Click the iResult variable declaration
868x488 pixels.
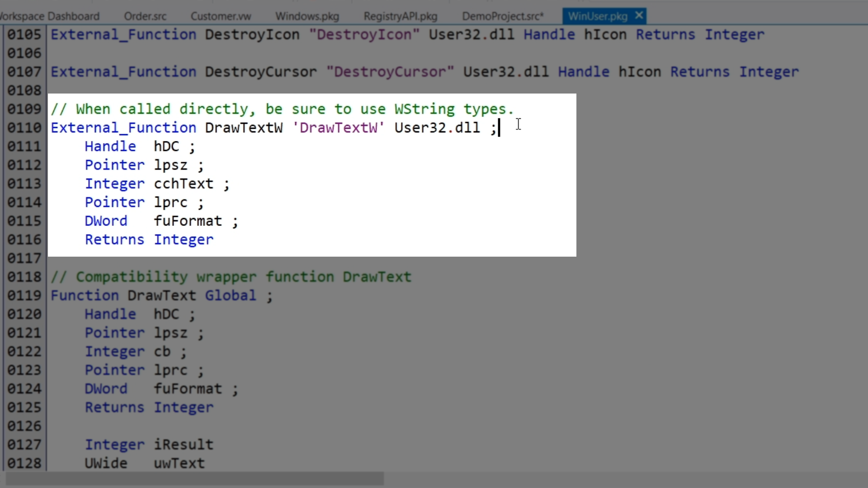tap(184, 445)
